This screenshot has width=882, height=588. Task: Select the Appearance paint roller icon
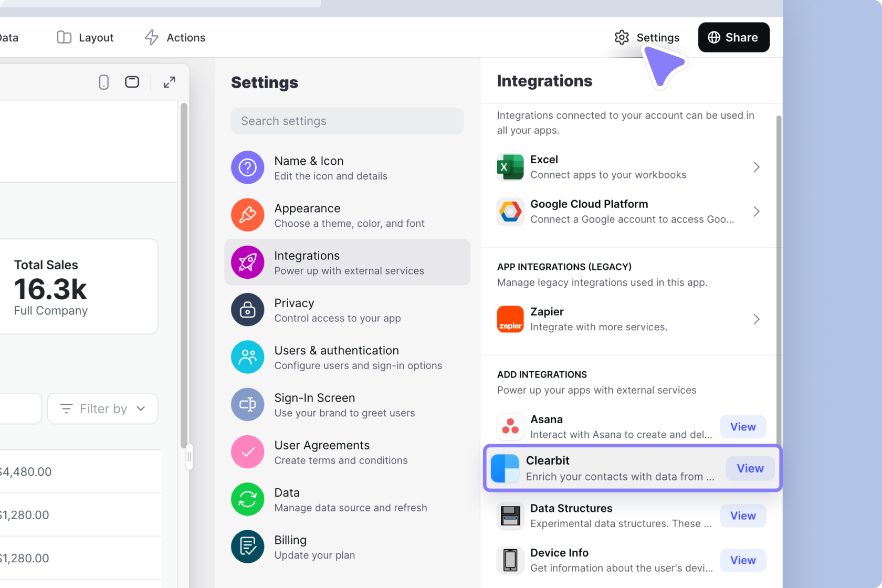(x=247, y=215)
